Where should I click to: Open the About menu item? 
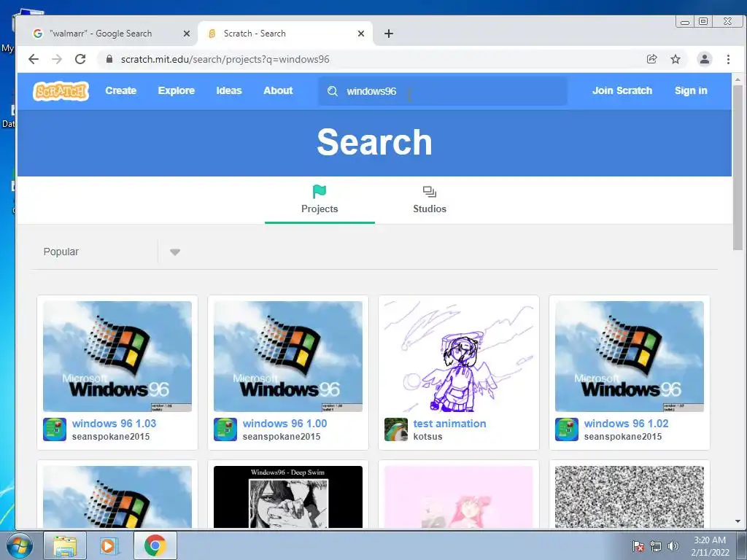[278, 90]
